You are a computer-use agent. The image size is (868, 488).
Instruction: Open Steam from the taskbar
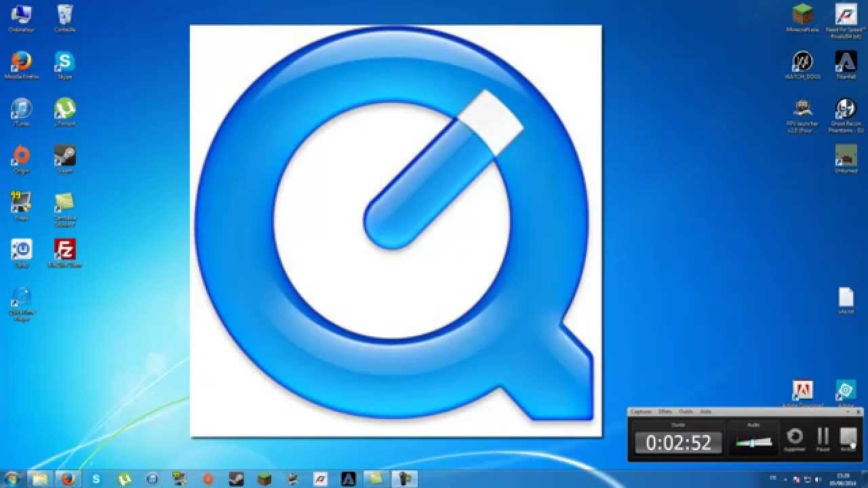pyautogui.click(x=236, y=479)
